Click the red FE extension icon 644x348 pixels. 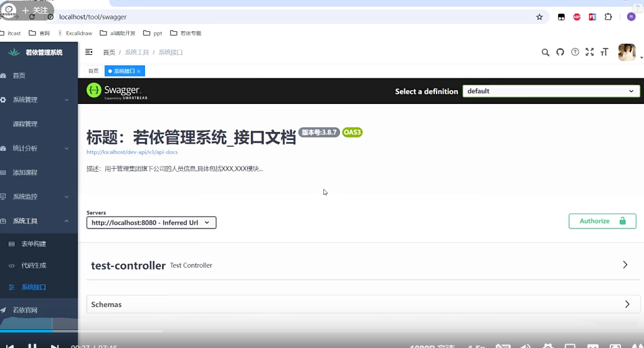[592, 17]
